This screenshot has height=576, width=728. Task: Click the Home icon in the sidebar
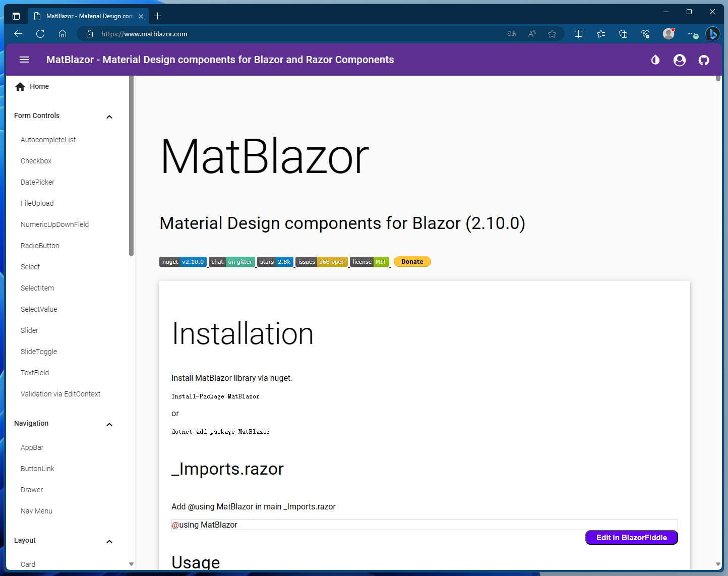click(x=19, y=86)
